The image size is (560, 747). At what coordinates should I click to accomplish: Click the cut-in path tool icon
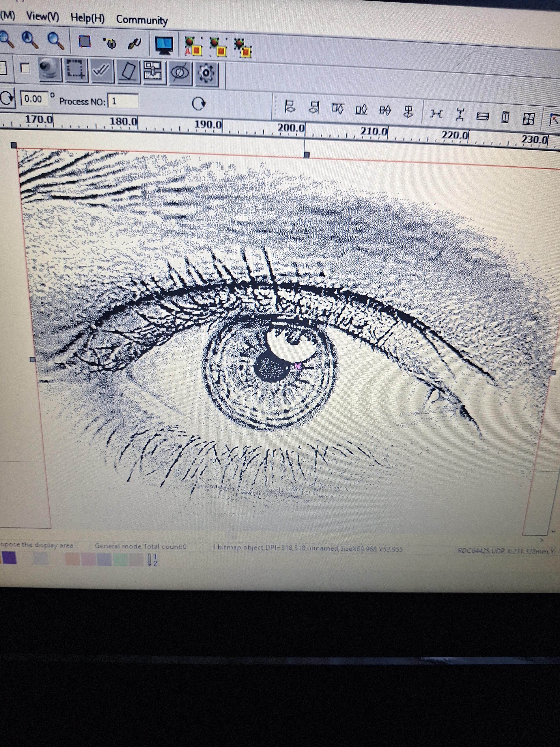pos(110,43)
